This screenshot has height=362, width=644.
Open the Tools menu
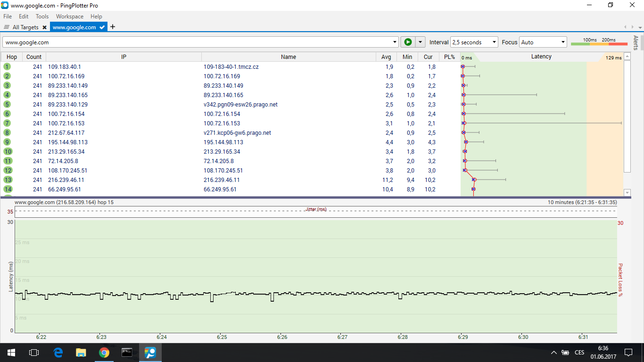click(x=42, y=16)
